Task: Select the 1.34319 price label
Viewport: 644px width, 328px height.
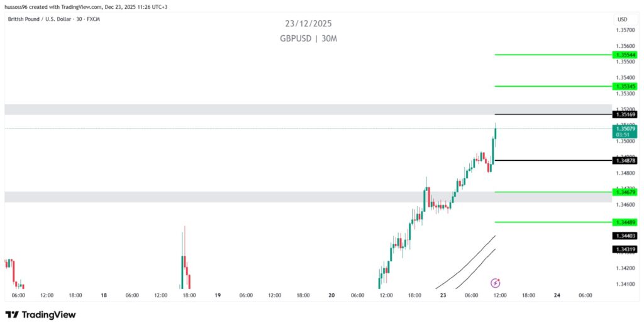Action: coord(625,249)
